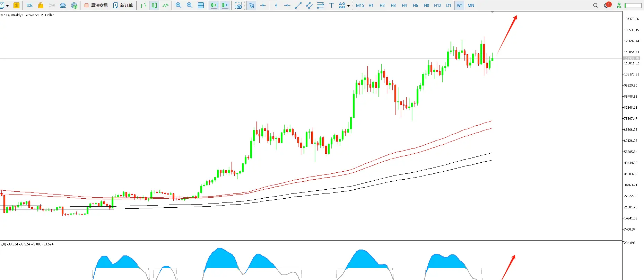This screenshot has width=644, height=280.
Task: Open the chat icon with red badge
Action: 607,5
